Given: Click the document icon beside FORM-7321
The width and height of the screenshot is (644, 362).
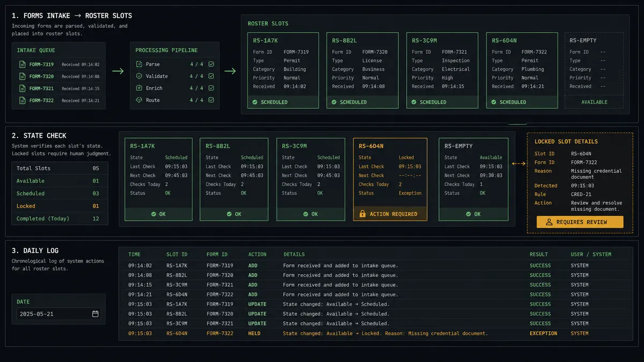Looking at the screenshot, I should (23, 88).
